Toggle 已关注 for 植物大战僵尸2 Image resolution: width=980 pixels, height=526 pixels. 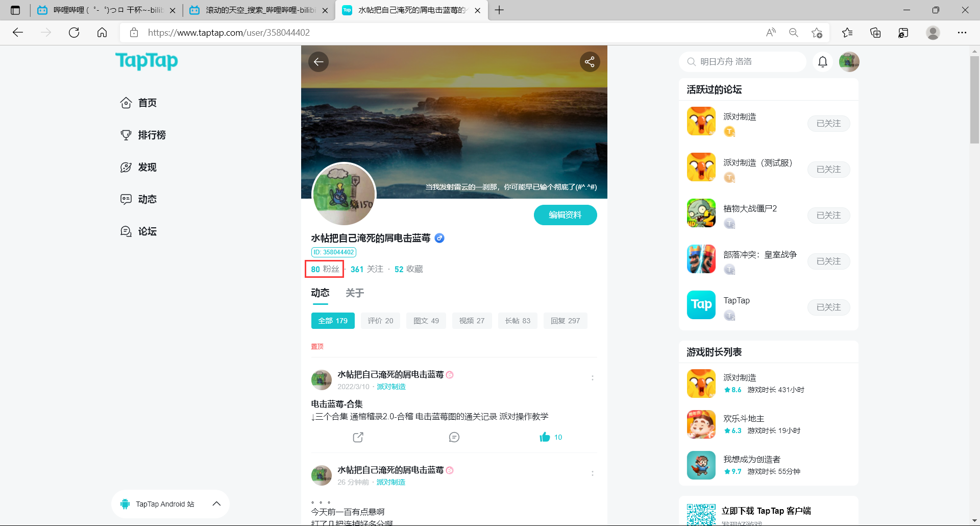[828, 216]
